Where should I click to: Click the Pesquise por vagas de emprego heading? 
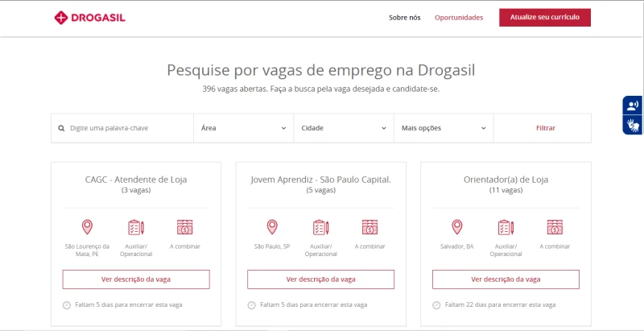click(x=320, y=70)
